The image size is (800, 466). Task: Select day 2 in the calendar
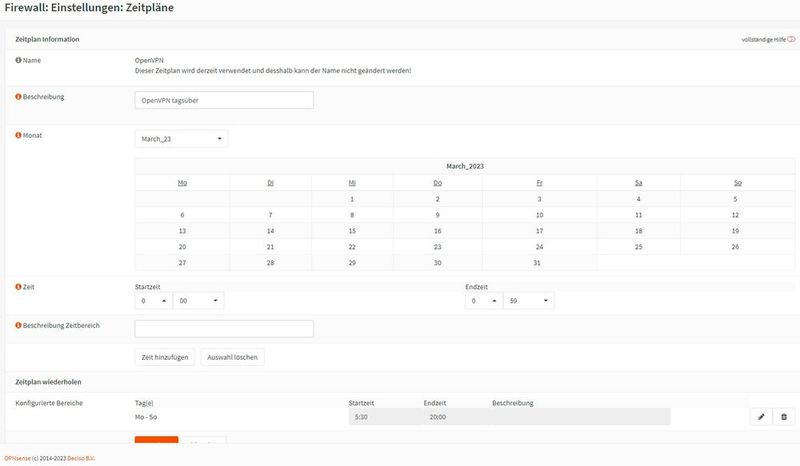pyautogui.click(x=437, y=199)
